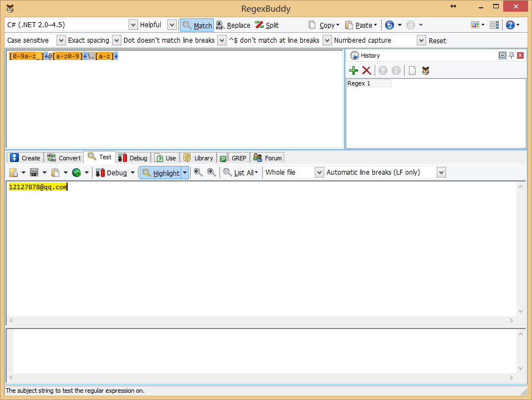
Task: Click the save test file icon
Action: (34, 173)
